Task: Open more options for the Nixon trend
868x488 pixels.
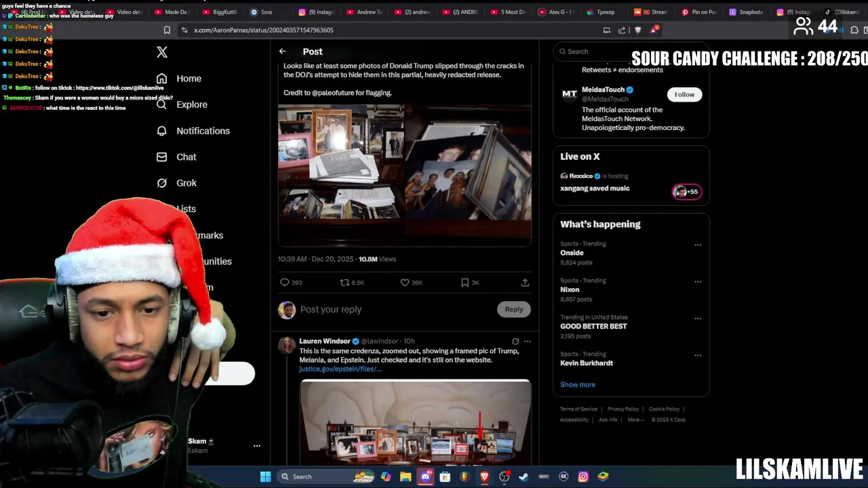Action: click(x=698, y=281)
